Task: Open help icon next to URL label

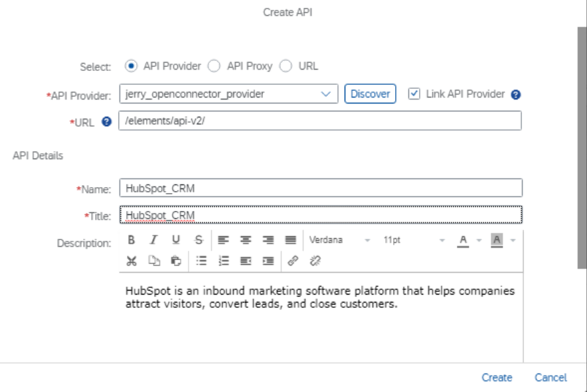Action: point(107,121)
